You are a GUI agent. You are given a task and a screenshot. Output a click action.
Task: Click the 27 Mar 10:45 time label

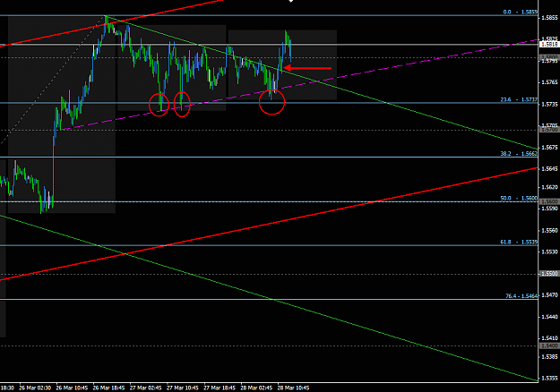point(183,388)
